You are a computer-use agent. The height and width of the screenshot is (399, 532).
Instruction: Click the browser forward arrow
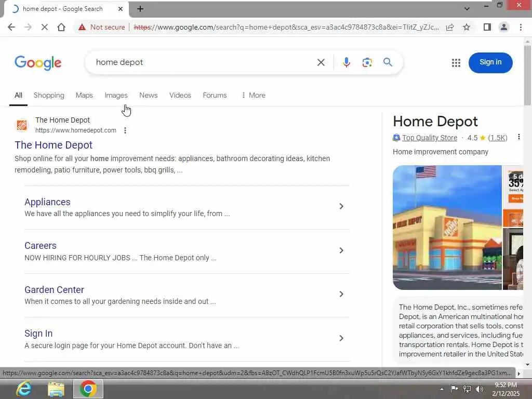pyautogui.click(x=28, y=27)
